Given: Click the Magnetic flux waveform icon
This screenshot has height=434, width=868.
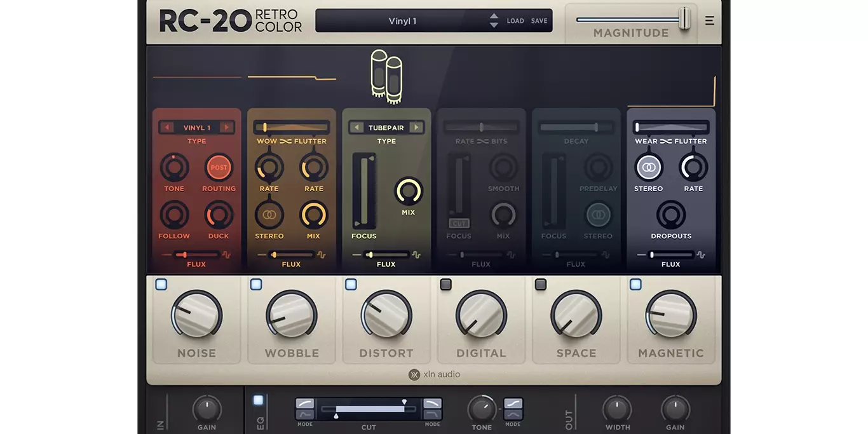Looking at the screenshot, I should 700,255.
